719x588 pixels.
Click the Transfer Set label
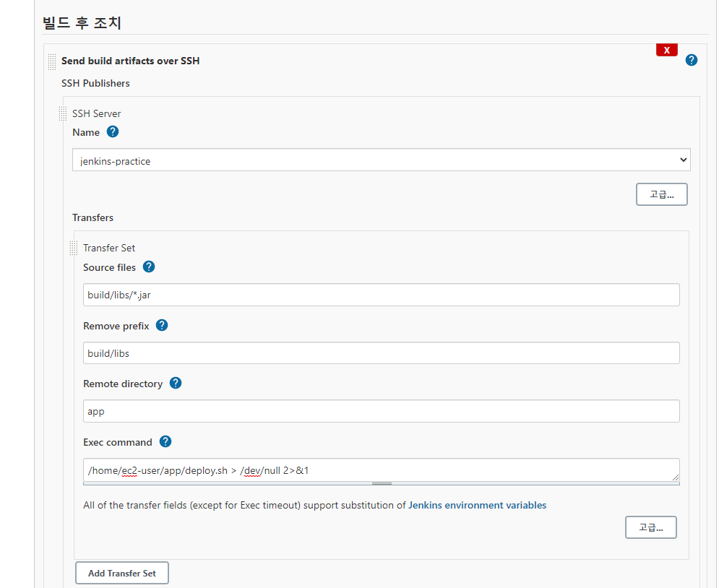109,248
